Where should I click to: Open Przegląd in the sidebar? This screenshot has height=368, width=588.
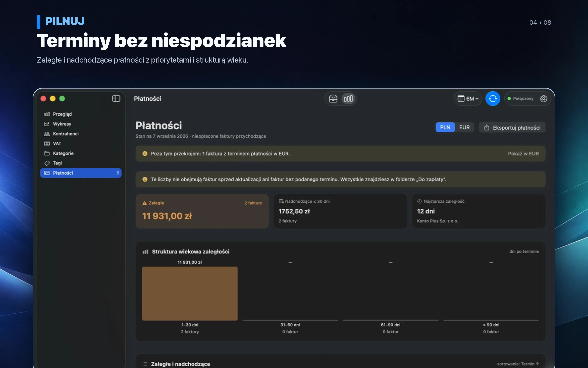tap(81, 114)
